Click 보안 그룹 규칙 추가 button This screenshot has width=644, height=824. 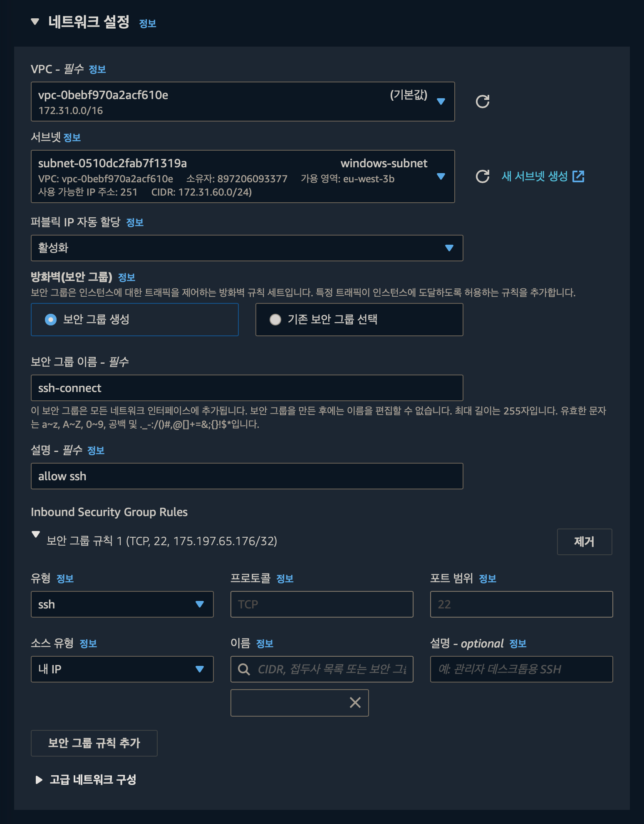(94, 743)
